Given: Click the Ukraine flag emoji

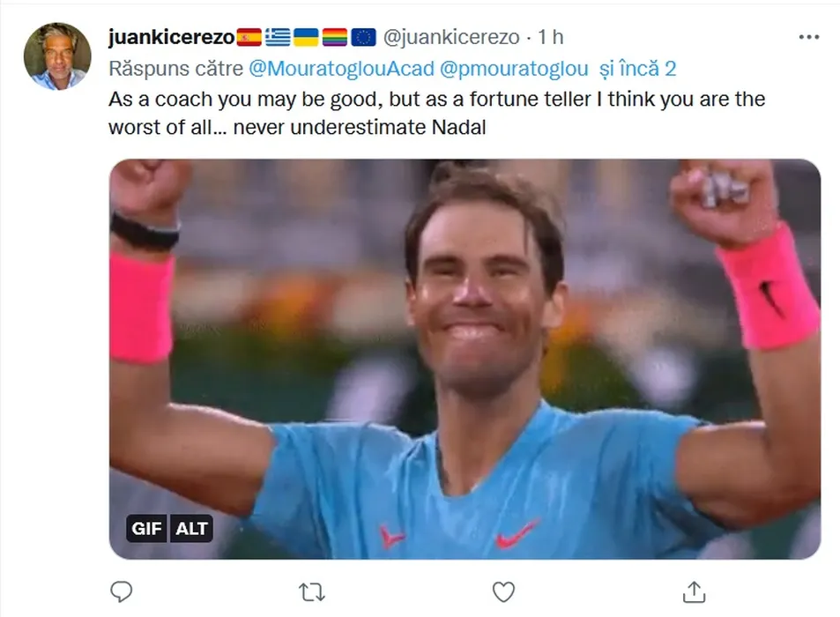Looking at the screenshot, I should click(x=306, y=37).
